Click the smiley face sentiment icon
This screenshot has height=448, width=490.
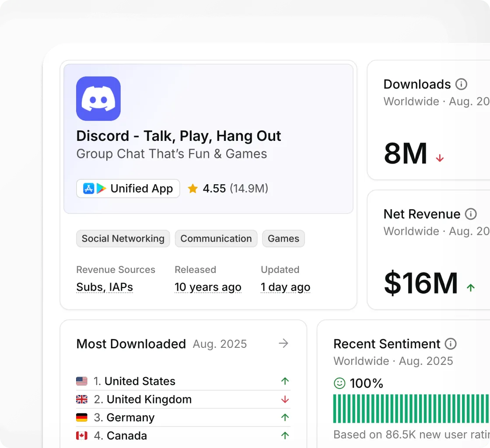pyautogui.click(x=339, y=383)
